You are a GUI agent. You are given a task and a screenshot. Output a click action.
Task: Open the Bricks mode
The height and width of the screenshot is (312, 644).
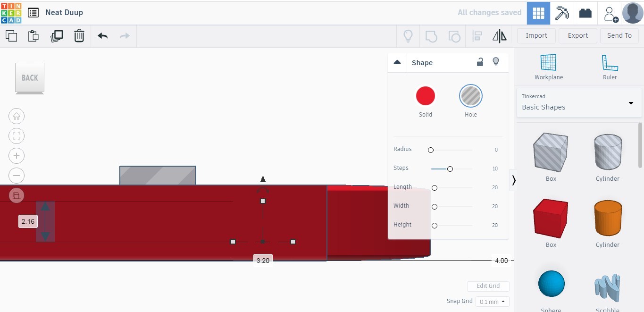[x=585, y=13]
